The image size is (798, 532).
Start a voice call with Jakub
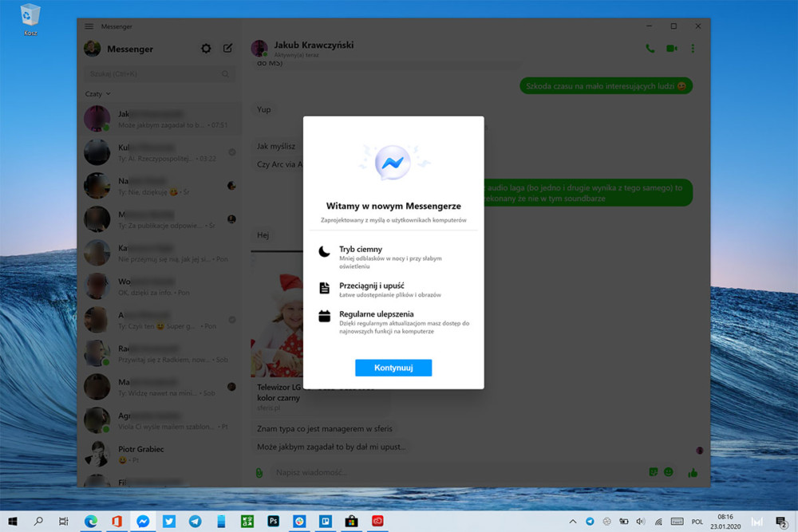[650, 49]
